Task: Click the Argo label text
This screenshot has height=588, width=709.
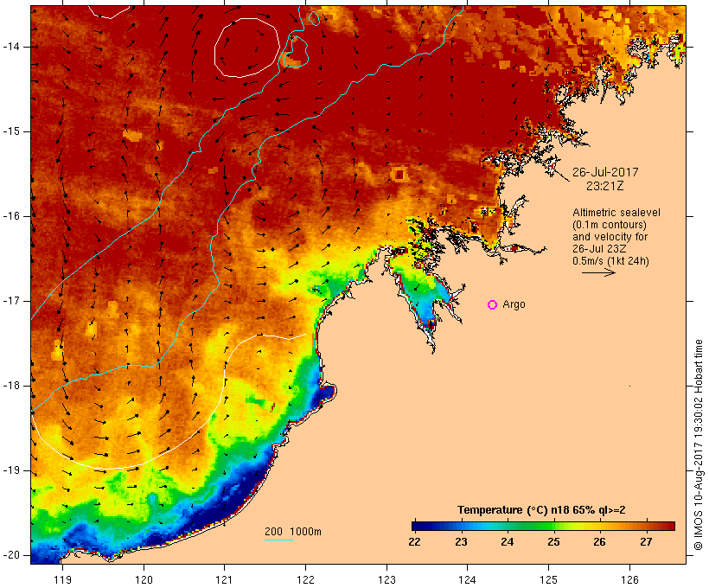Action: (x=514, y=304)
